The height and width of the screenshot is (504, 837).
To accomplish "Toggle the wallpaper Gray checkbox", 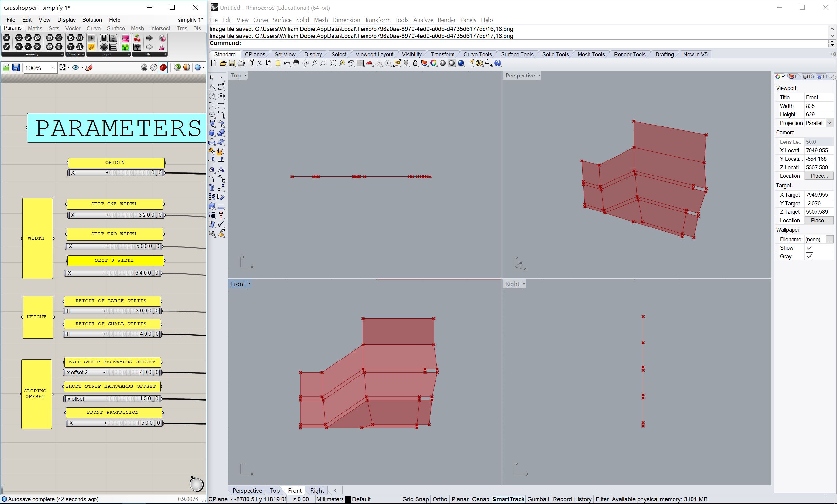I will [809, 256].
